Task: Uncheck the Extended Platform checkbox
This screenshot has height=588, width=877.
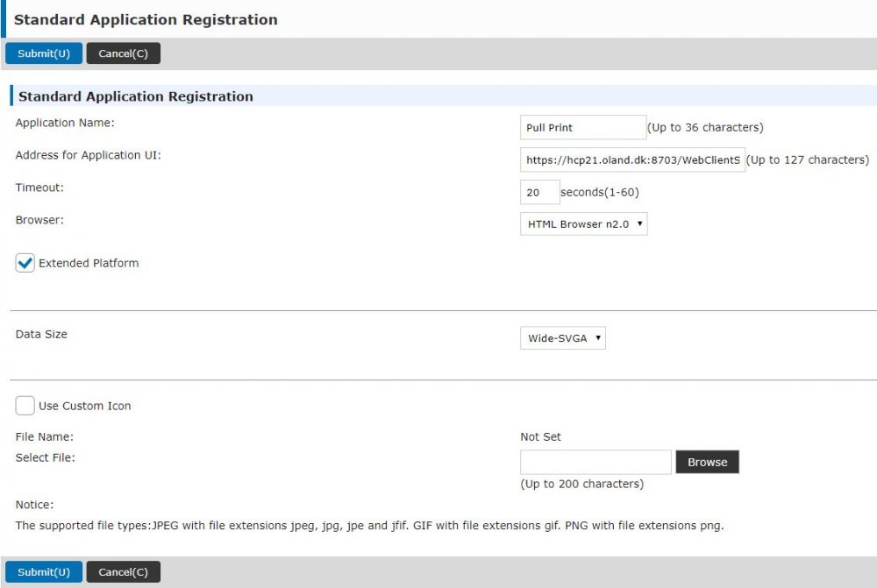Action: (x=25, y=263)
